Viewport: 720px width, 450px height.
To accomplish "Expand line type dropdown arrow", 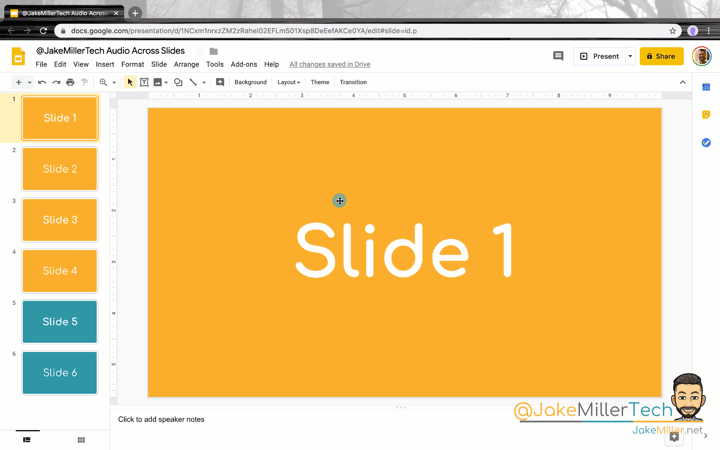I will 204,83.
